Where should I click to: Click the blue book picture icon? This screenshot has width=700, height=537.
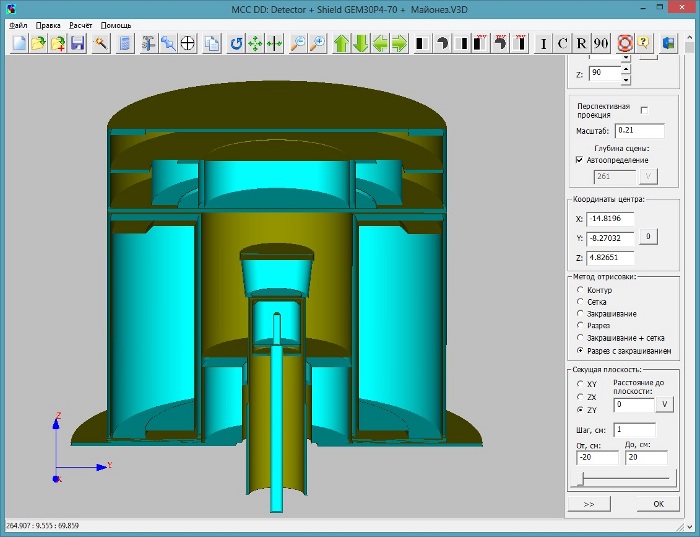pos(668,43)
